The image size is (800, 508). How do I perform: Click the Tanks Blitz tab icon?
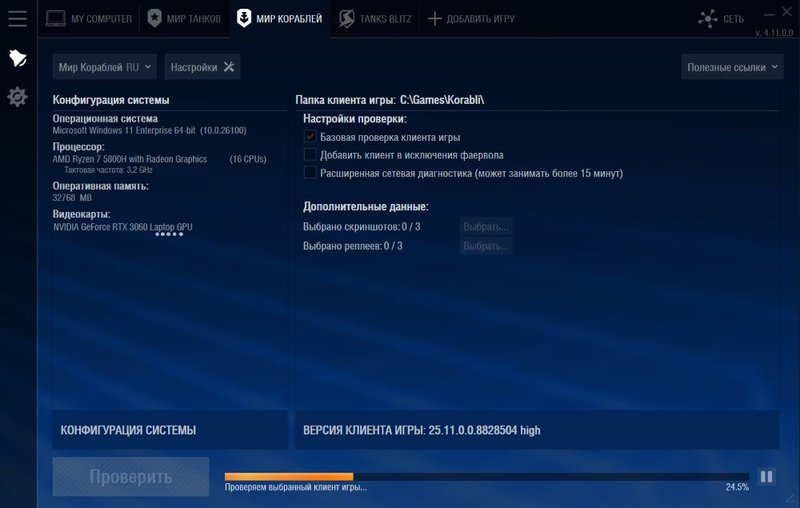pos(346,18)
